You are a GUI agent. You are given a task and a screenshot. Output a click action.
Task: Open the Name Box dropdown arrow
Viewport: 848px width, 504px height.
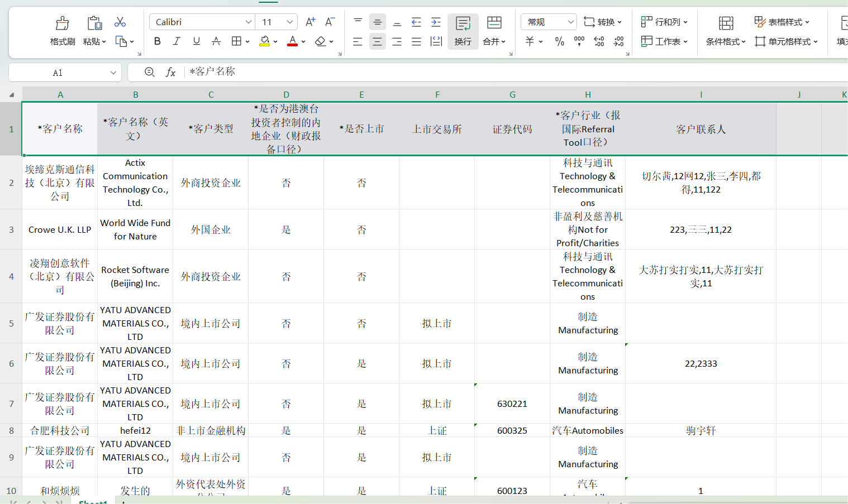click(x=113, y=73)
